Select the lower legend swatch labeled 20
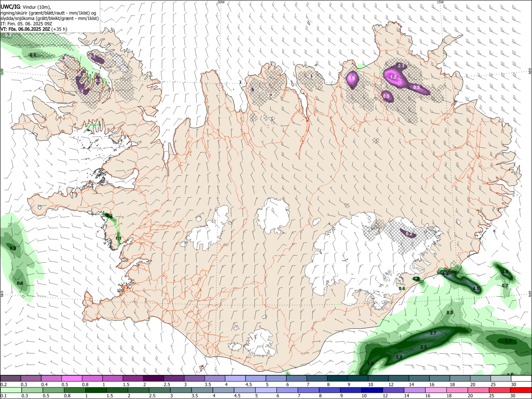The width and height of the screenshot is (532, 399). (478, 390)
